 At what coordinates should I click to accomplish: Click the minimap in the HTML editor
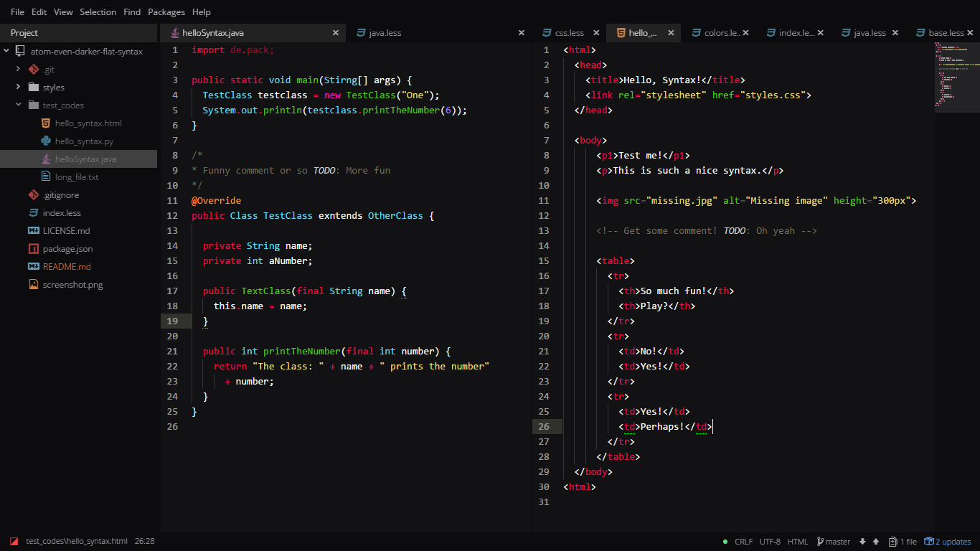click(x=957, y=77)
